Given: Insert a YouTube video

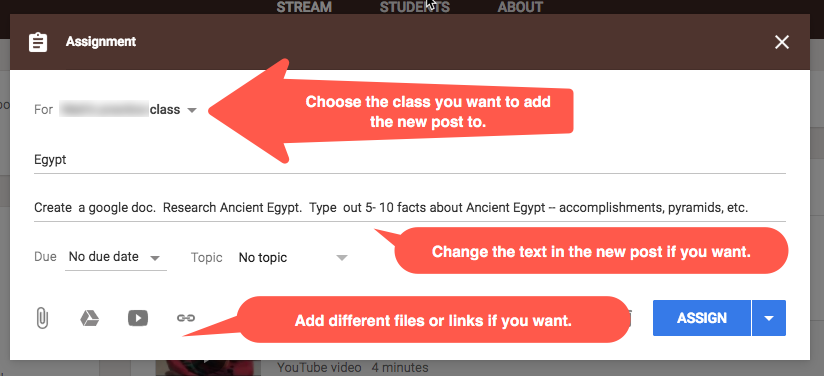Looking at the screenshot, I should (x=138, y=318).
